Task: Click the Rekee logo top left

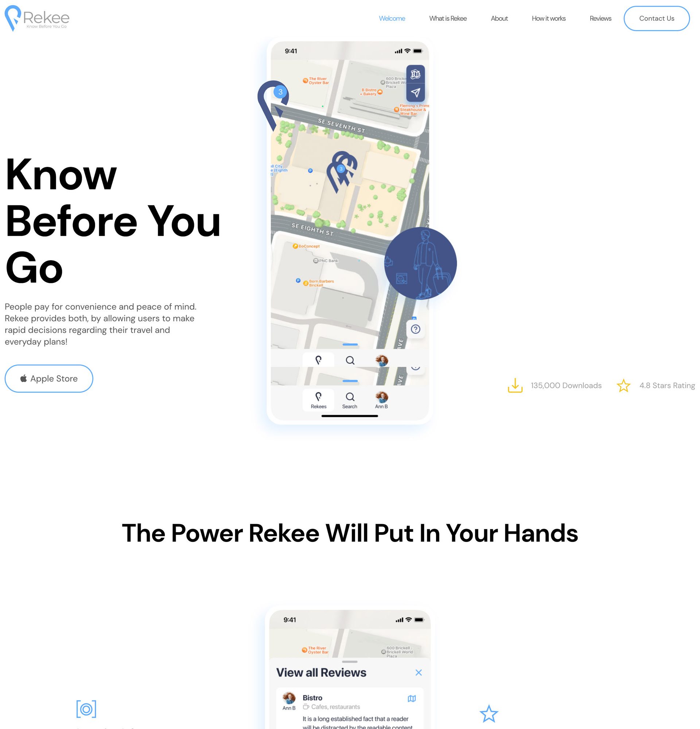Action: click(x=37, y=18)
